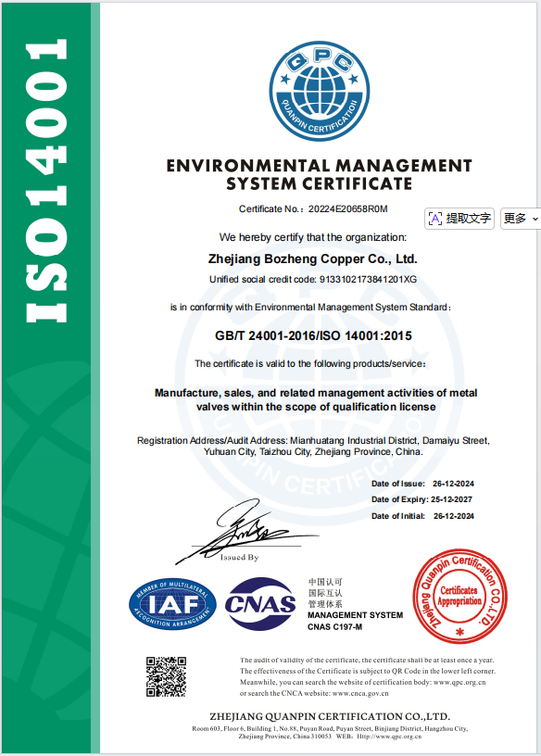Image resolution: width=541 pixels, height=756 pixels.
Task: Click the QR code on the certificate
Action: pos(167,676)
